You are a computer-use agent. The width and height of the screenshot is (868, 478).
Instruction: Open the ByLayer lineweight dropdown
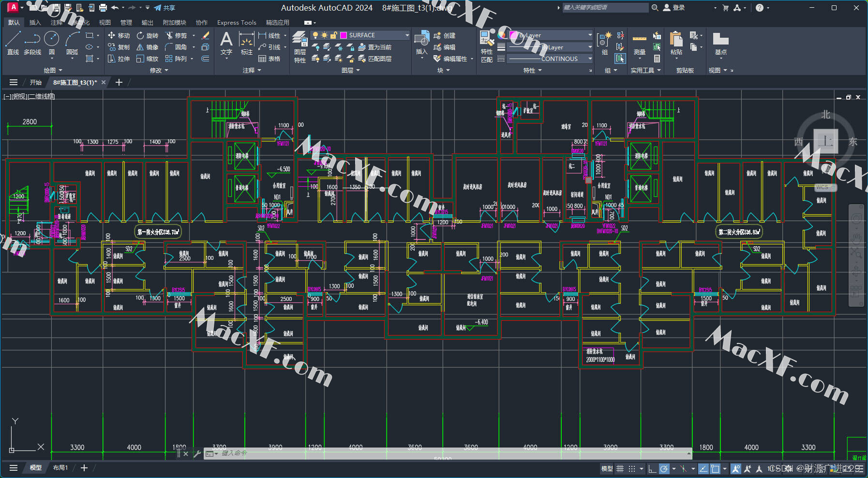point(590,47)
